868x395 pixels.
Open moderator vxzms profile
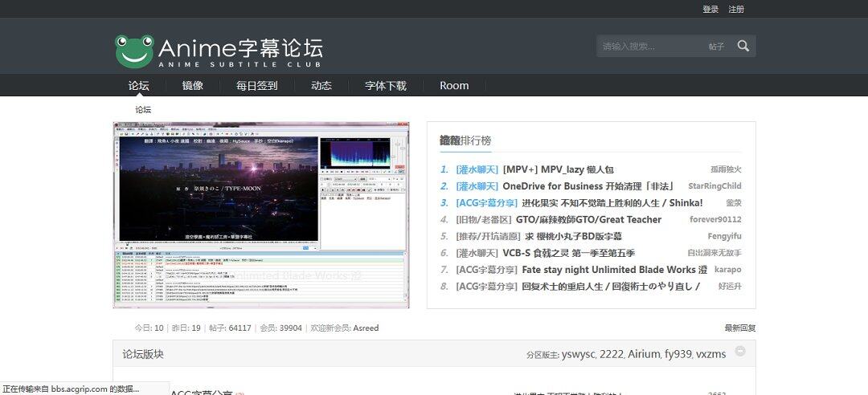tap(710, 355)
